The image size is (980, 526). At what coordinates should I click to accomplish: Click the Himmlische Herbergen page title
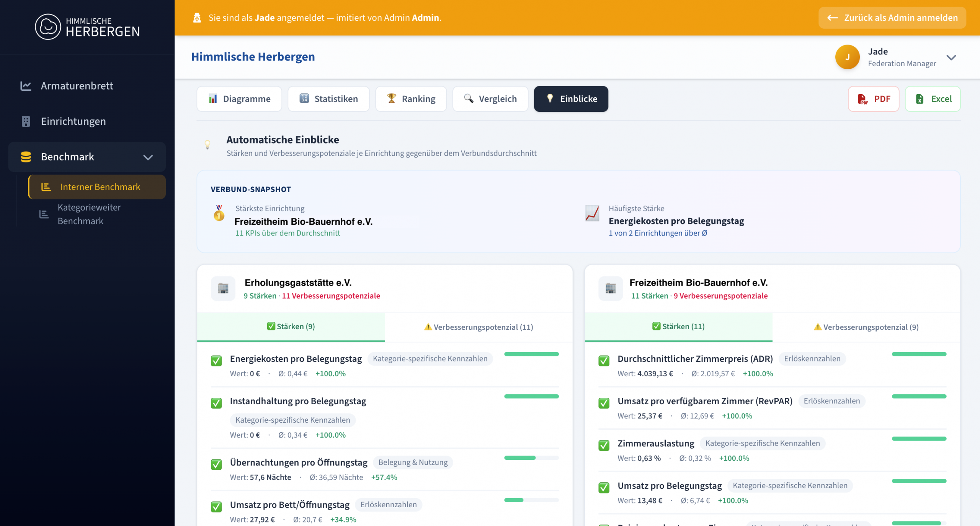pyautogui.click(x=253, y=57)
